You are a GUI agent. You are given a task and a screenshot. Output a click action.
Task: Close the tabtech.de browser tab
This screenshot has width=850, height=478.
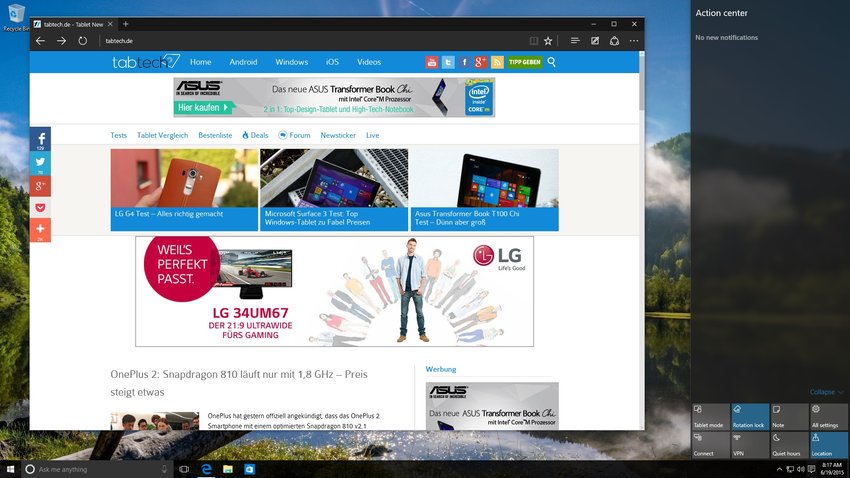[110, 24]
